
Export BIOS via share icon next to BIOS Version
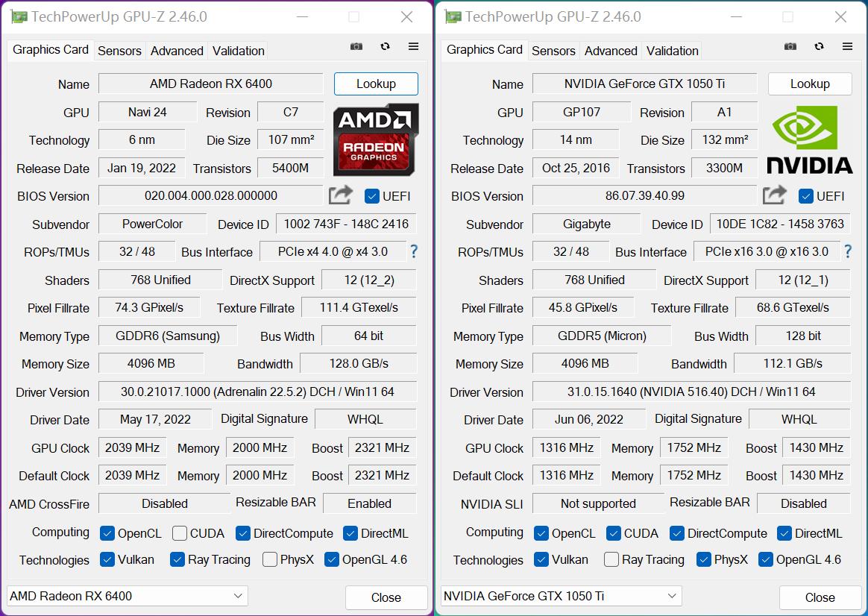[340, 195]
